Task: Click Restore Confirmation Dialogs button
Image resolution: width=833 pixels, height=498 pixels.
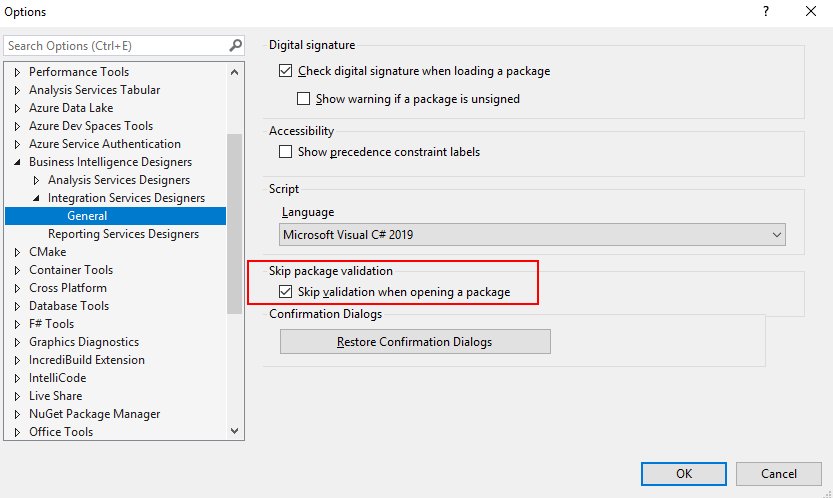Action: (415, 342)
